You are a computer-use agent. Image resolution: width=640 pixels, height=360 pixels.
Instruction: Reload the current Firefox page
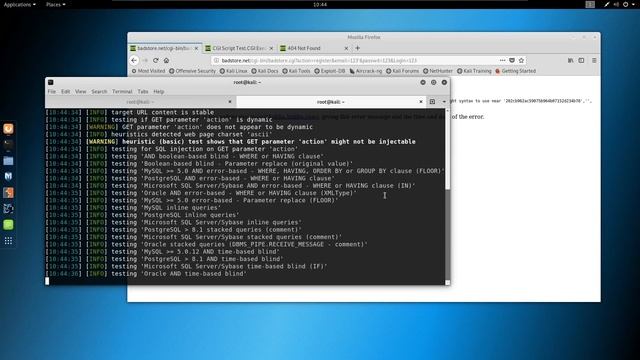coord(156,60)
